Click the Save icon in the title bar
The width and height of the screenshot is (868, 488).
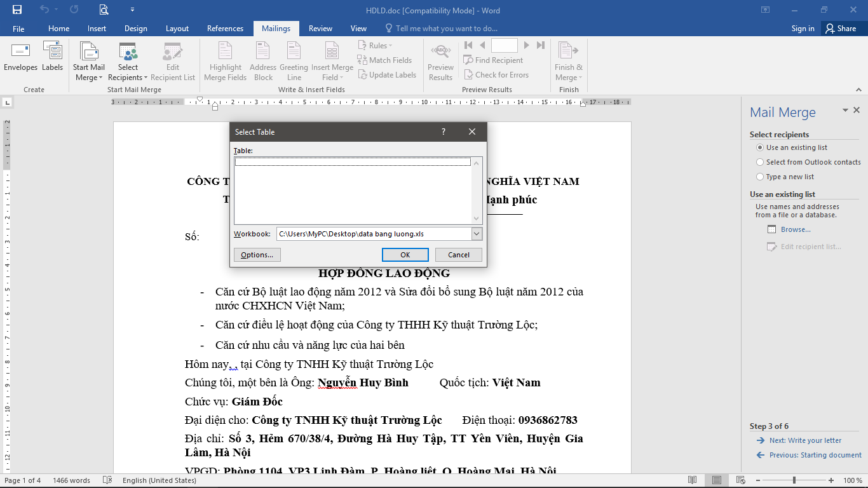[x=17, y=10]
